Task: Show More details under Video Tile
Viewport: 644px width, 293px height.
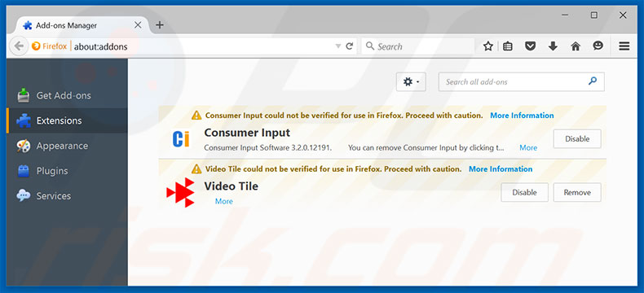Action: [x=224, y=201]
